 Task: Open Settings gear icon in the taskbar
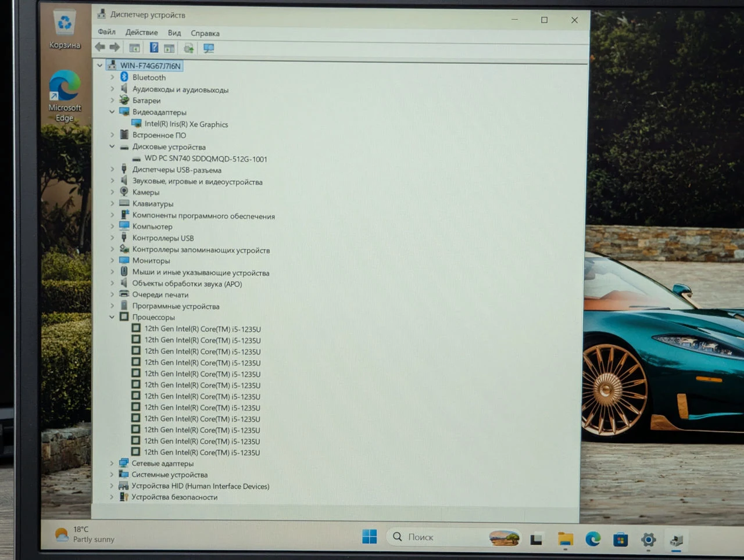pos(649,540)
